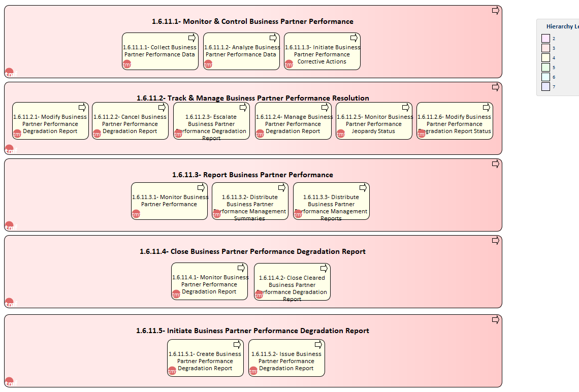Select 1.6.11.2.4- Manage Degradation Report text

[x=293, y=124]
